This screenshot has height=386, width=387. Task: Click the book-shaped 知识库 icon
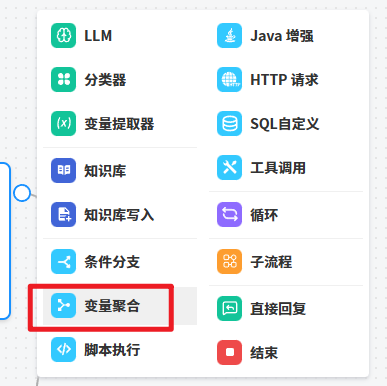click(63, 170)
